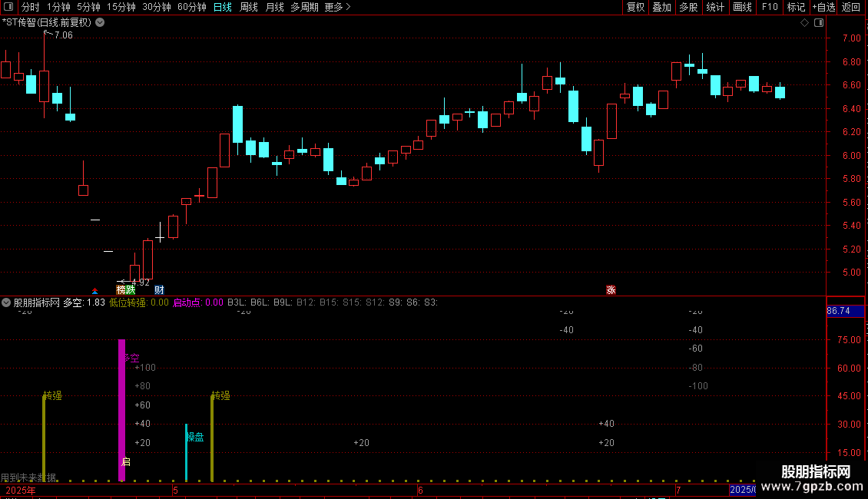Click the 多空: 1.83 indicator value
The width and height of the screenshot is (868, 499).
pyautogui.click(x=84, y=302)
